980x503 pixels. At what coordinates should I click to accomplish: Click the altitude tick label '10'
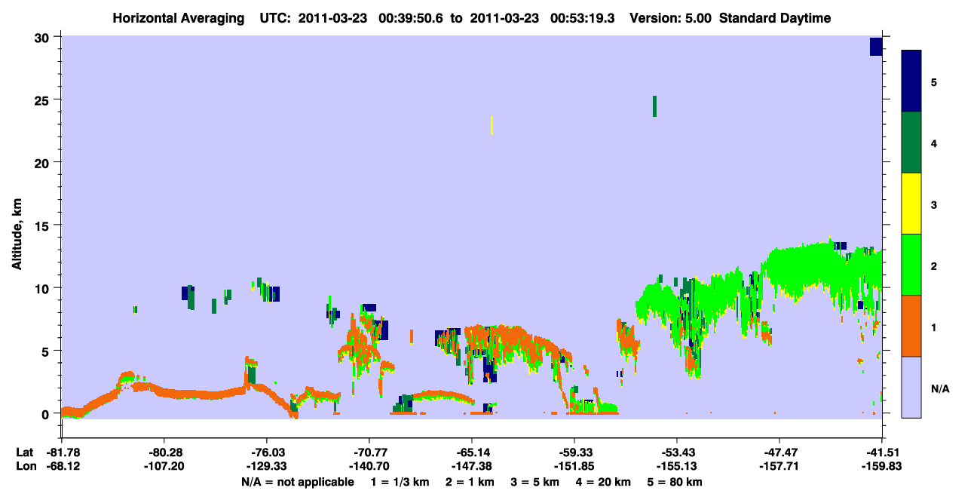pyautogui.click(x=44, y=288)
